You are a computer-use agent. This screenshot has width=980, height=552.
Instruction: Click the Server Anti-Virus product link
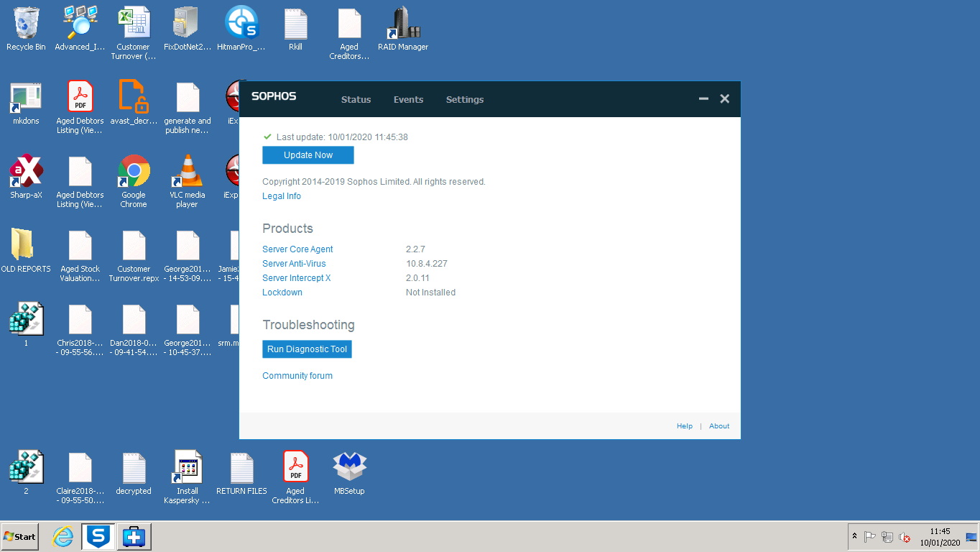294,264
